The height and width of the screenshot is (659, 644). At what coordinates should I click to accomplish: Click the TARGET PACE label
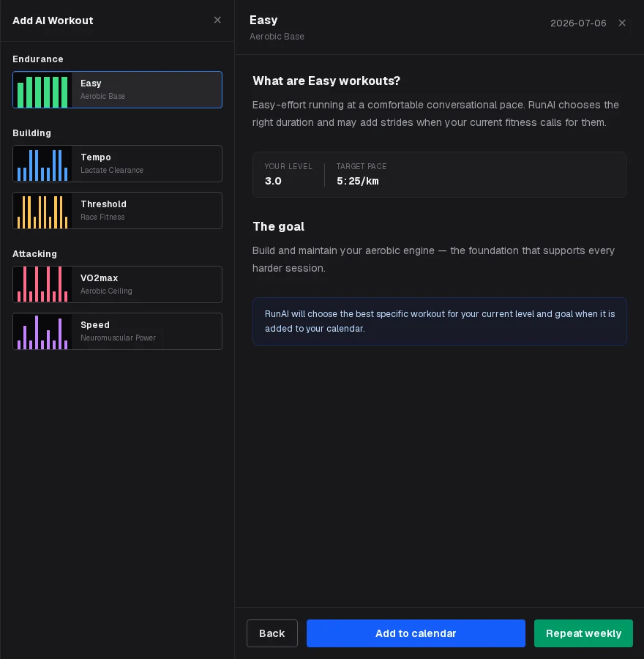(x=362, y=166)
